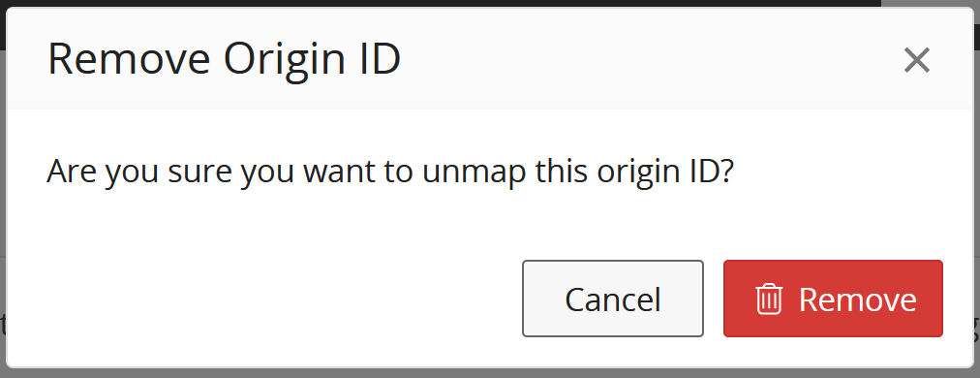Dismiss dialog using the gray X icon
Image resolution: width=980 pixels, height=378 pixels.
pos(917,60)
